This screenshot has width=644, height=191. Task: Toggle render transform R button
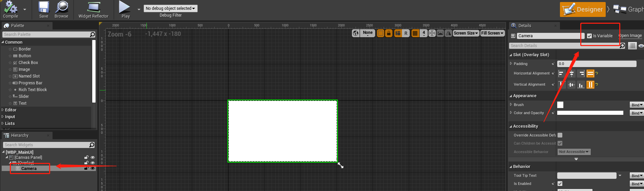pyautogui.click(x=406, y=33)
